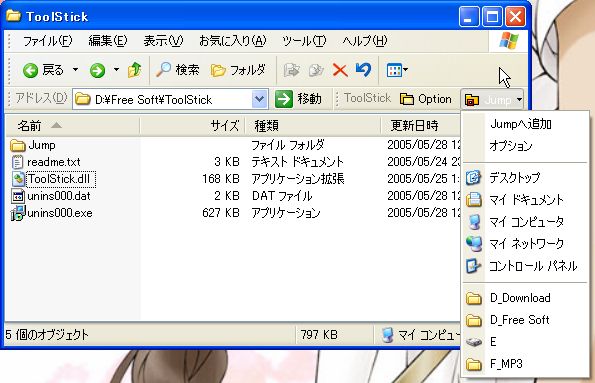Select デスクトップ in the Jump menu
Screen dimensions: 595x383
[x=526, y=177]
